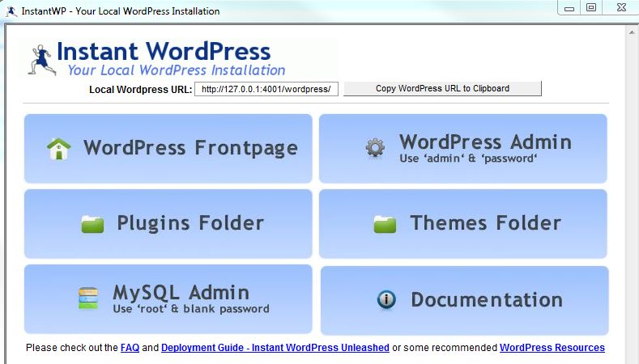This screenshot has height=364, width=639.
Task: Visit the WordPress Resources link
Action: (552, 348)
